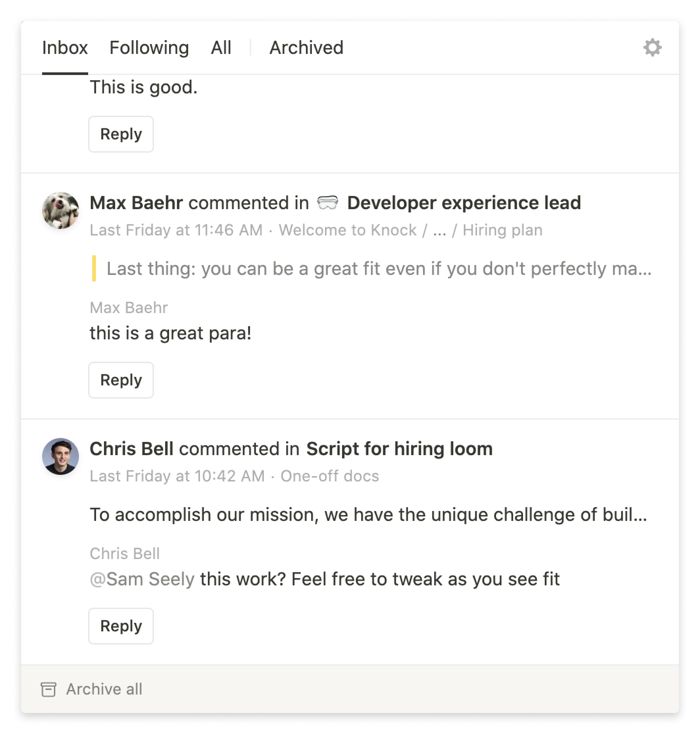This screenshot has width=700, height=734.
Task: Open inbox settings via the gear icon
Action: coord(653,48)
